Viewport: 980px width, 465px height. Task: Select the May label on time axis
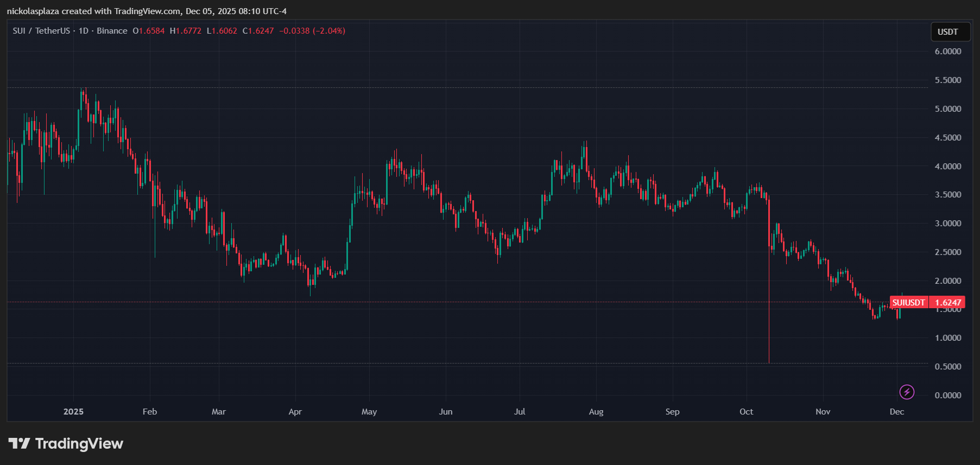(x=369, y=412)
